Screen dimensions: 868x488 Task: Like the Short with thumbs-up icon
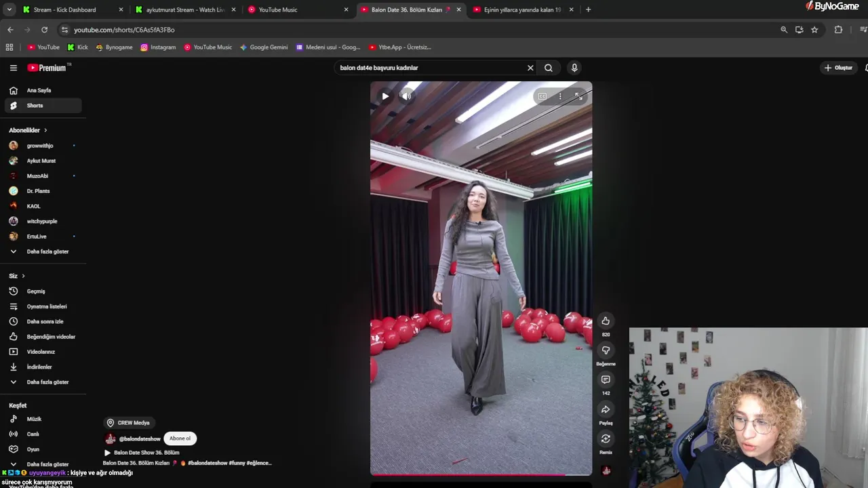click(606, 321)
